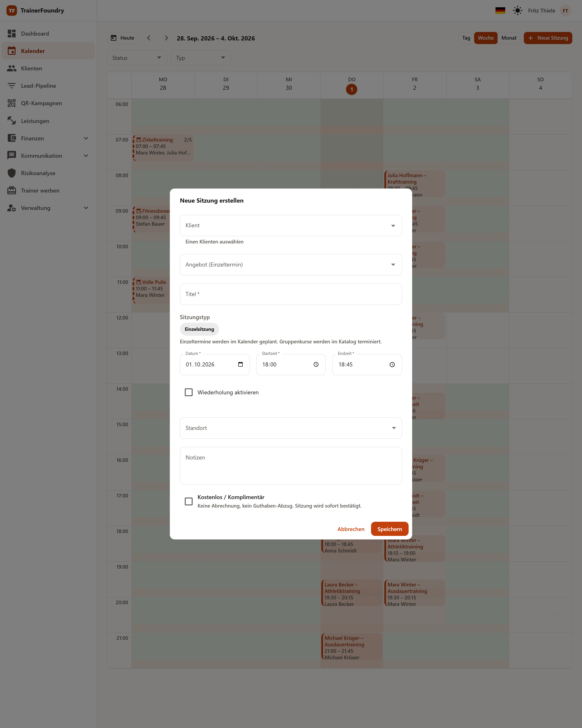Switch to Woche view
582x728 pixels.
tap(486, 38)
